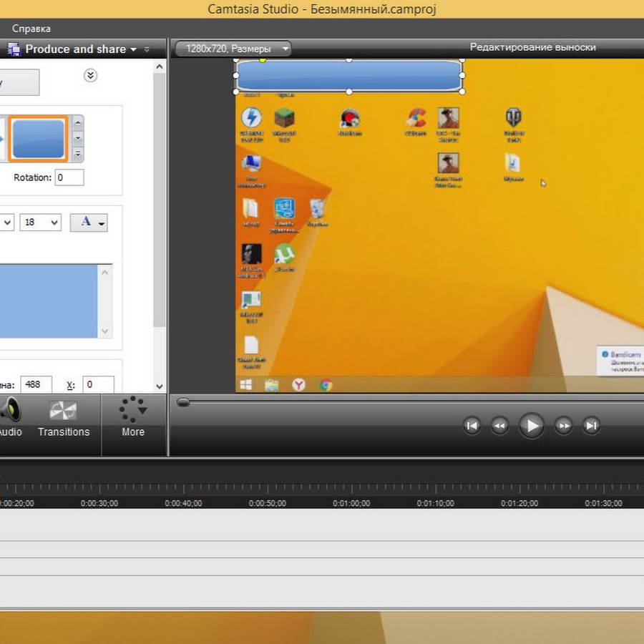
Task: Click the fast-forward playback button
Action: 563,426
